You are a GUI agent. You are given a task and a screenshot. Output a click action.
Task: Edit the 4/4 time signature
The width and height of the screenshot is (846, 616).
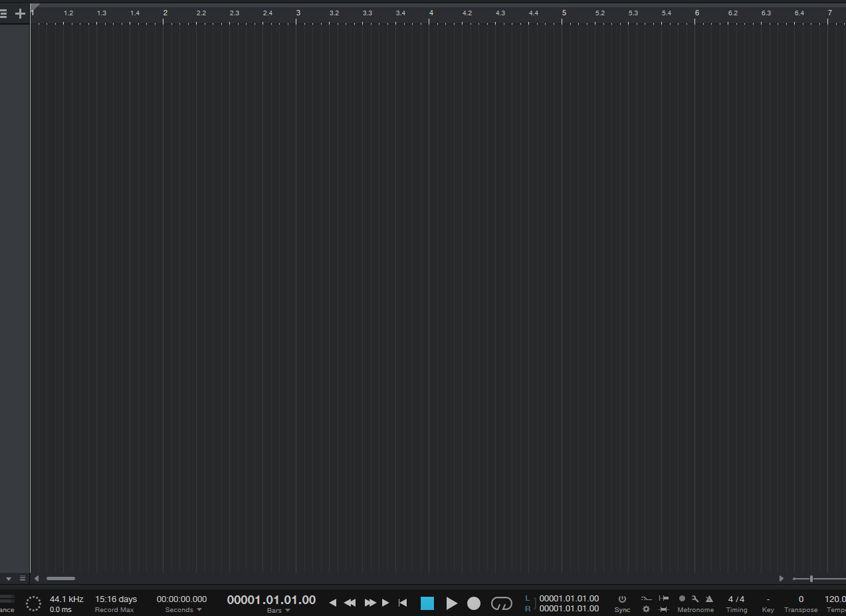click(x=736, y=599)
